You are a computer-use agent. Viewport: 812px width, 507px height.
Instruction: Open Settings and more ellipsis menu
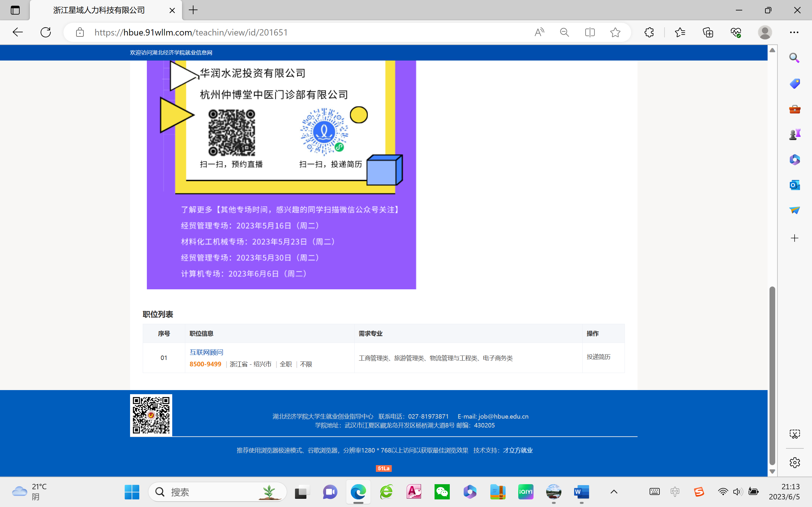tap(794, 32)
